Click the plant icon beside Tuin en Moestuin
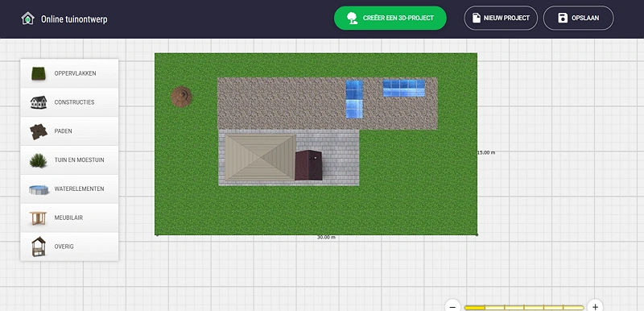This screenshot has width=644, height=311. [x=39, y=160]
